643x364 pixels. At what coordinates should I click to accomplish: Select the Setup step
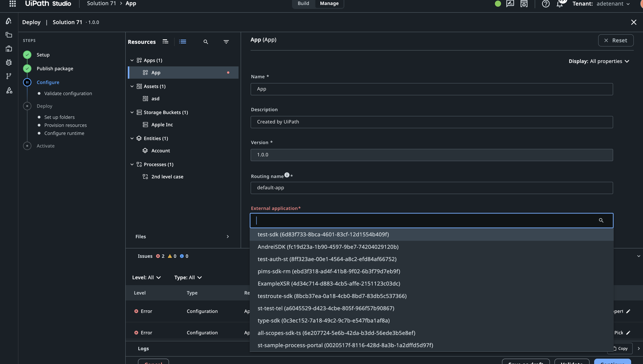point(43,55)
